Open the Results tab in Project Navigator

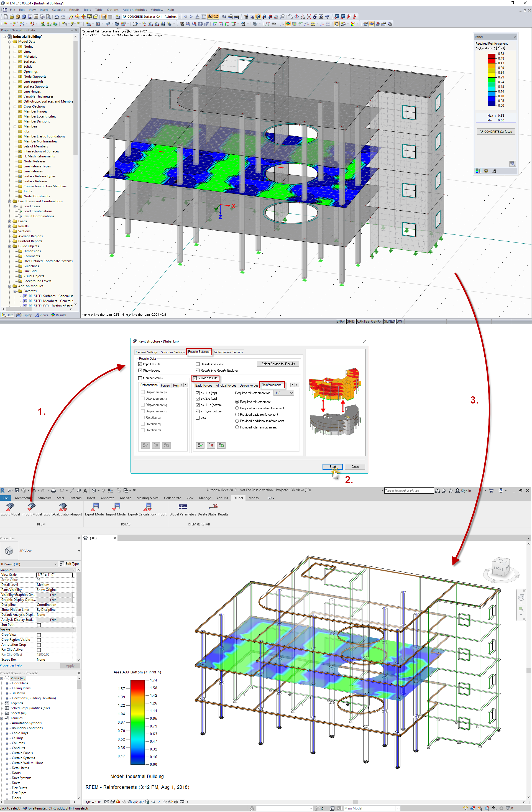(59, 315)
